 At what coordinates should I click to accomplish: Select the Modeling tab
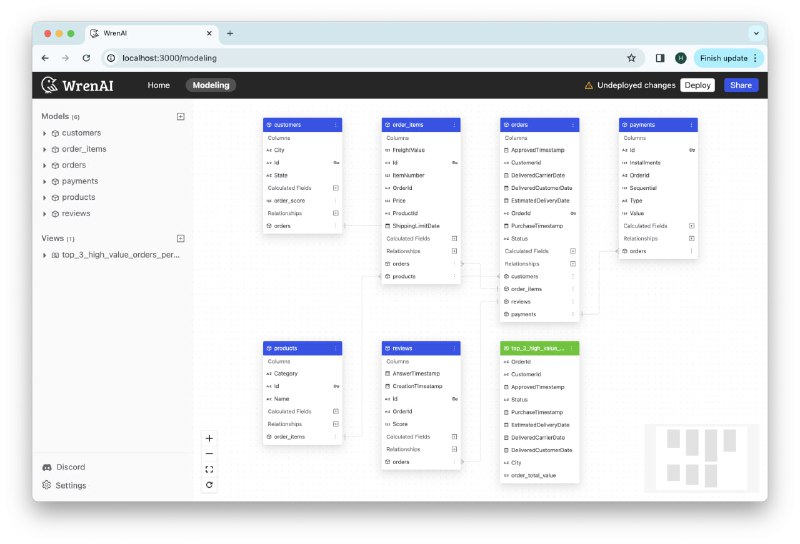tap(211, 85)
